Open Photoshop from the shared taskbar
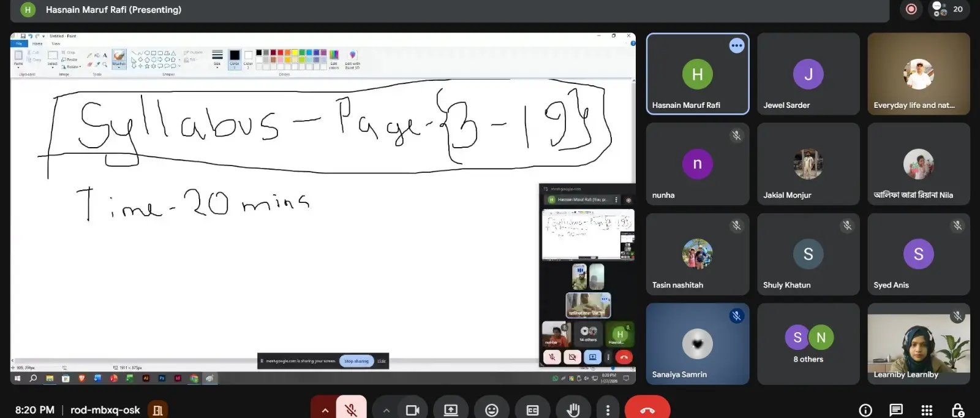The height and width of the screenshot is (418, 980). (x=162, y=378)
